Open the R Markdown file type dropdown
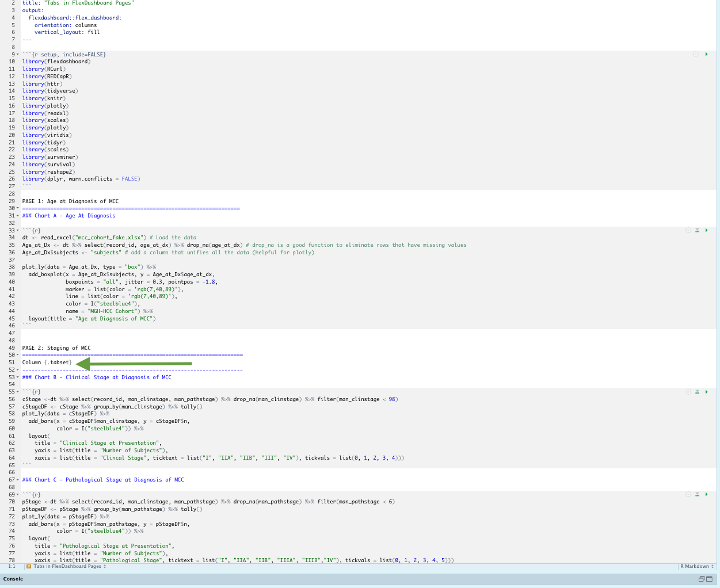Viewport: 720px width, 588px height. (697, 566)
